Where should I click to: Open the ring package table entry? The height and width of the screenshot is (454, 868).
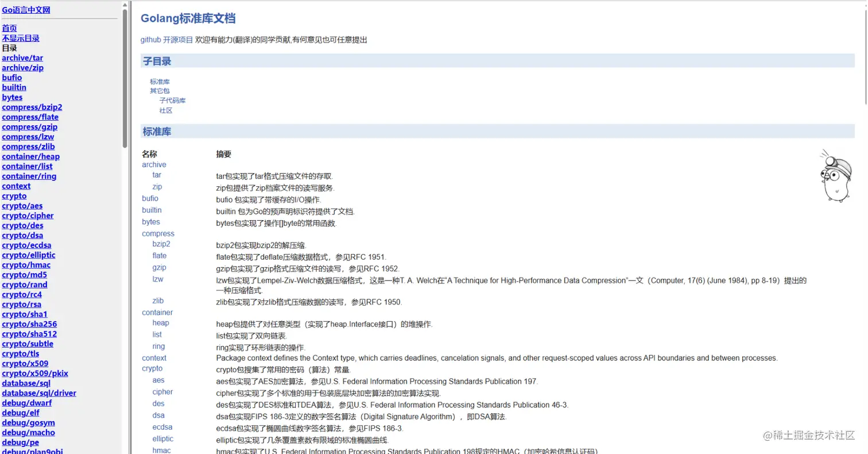pyautogui.click(x=158, y=346)
